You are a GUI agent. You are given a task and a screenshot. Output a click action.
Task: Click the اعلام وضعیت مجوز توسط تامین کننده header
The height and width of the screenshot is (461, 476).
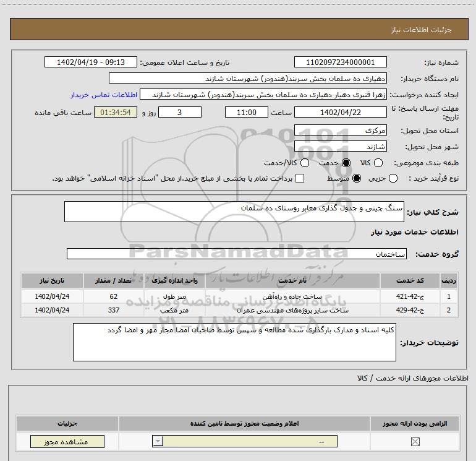click(x=244, y=423)
